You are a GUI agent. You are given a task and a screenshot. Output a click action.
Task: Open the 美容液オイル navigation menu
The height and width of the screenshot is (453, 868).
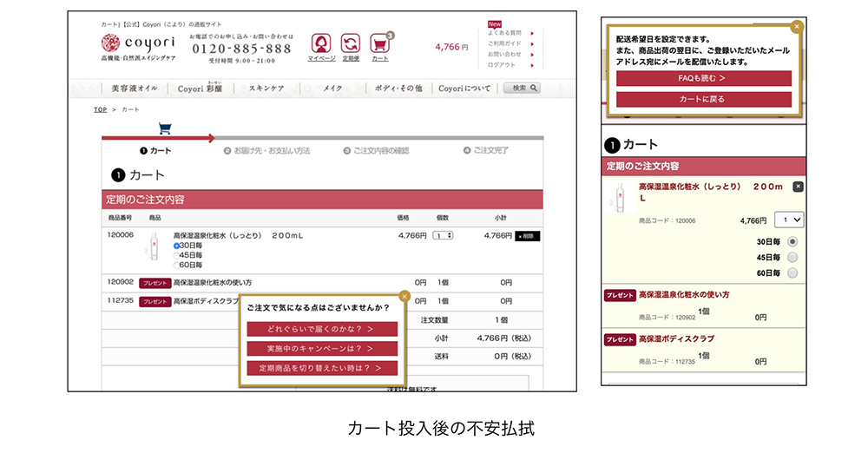[135, 88]
